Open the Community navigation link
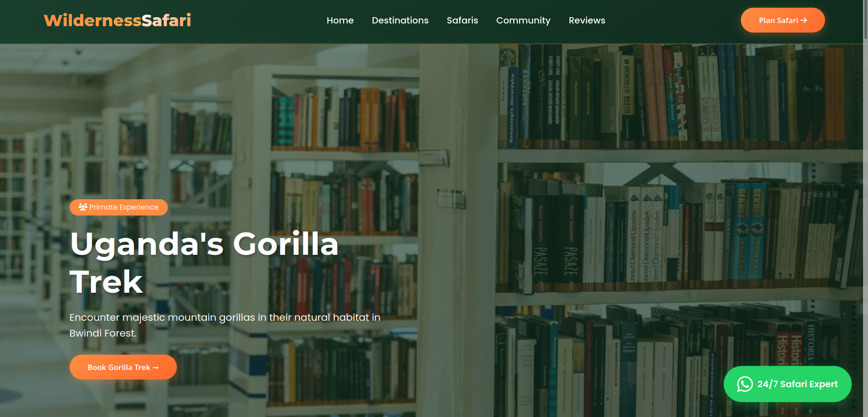Screen dimensions: 868x417 point(523,20)
